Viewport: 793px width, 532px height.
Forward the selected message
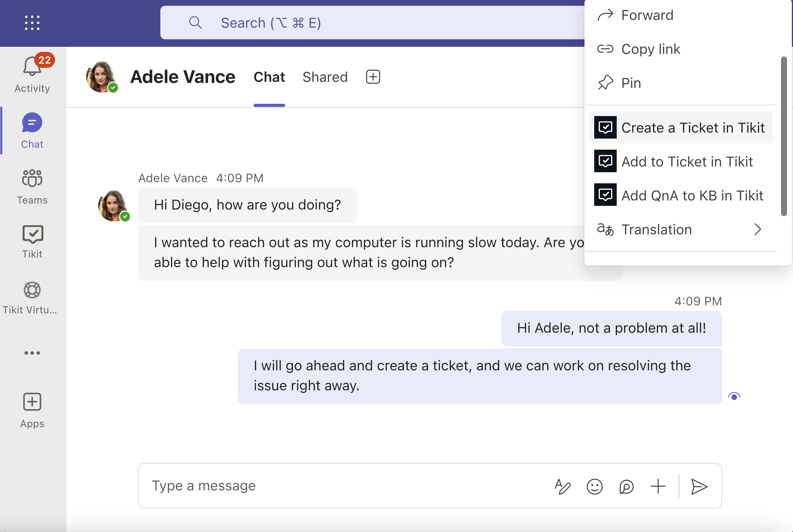[x=647, y=15]
